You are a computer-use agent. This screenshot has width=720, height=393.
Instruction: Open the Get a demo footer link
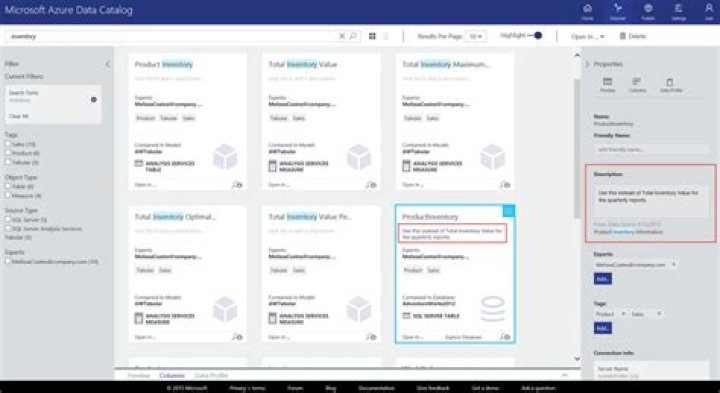coord(485,388)
